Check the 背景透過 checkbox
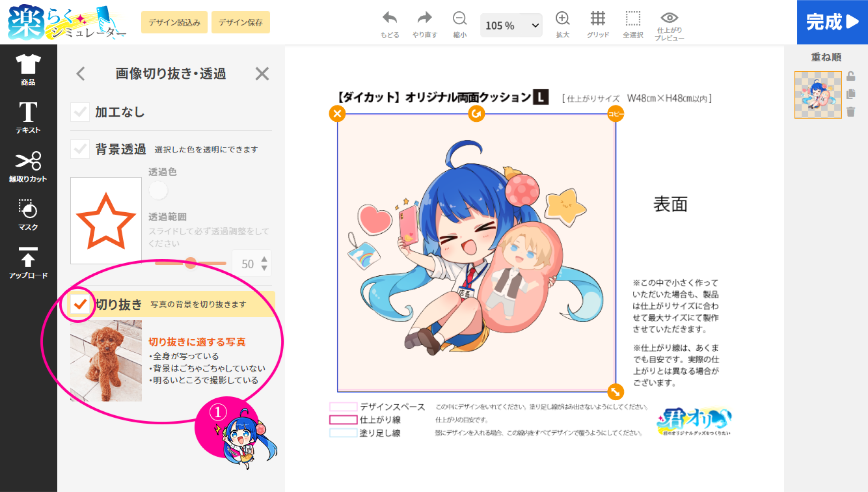868x492 pixels. coord(80,149)
